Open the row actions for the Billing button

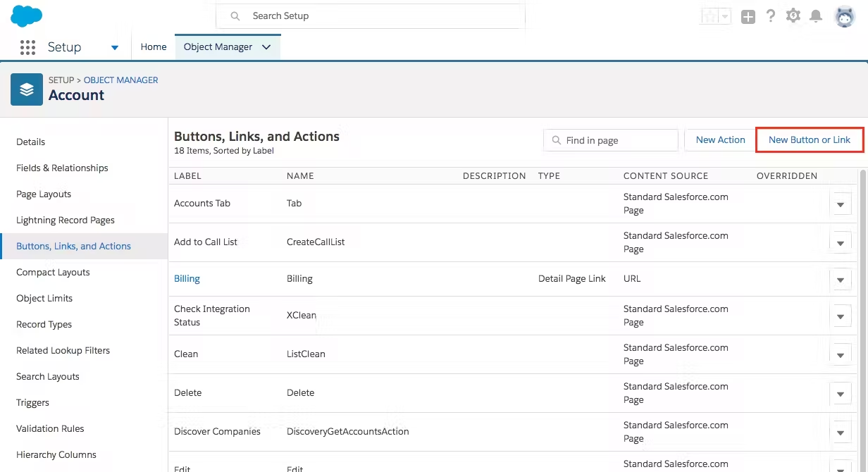(x=841, y=280)
